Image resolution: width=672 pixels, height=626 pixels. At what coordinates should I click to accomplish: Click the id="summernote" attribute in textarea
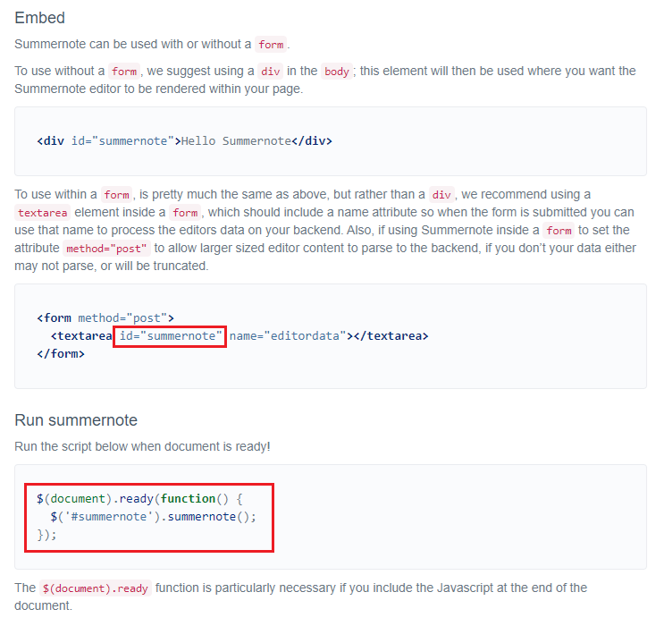pyautogui.click(x=170, y=336)
